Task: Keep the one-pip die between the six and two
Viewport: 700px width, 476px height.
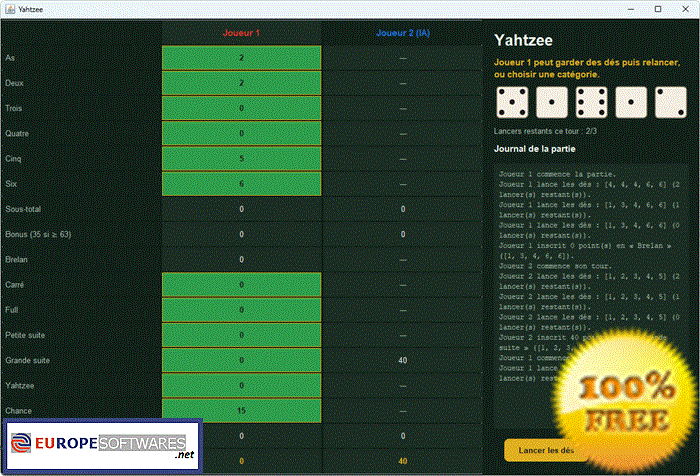Action: [631, 102]
